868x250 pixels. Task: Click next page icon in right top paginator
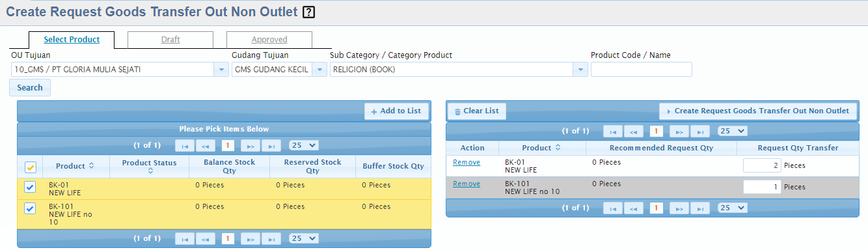(x=679, y=132)
